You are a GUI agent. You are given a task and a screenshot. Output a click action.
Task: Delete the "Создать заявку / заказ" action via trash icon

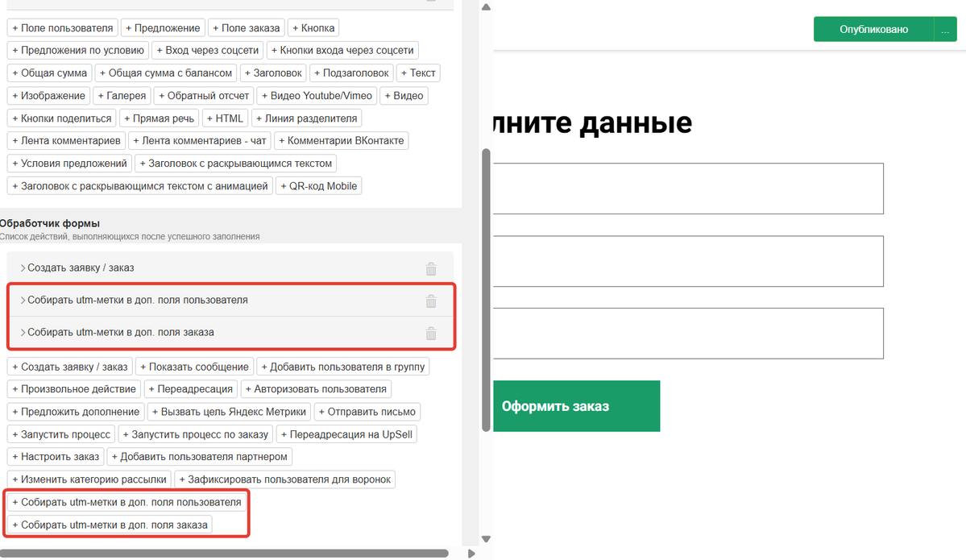431,268
